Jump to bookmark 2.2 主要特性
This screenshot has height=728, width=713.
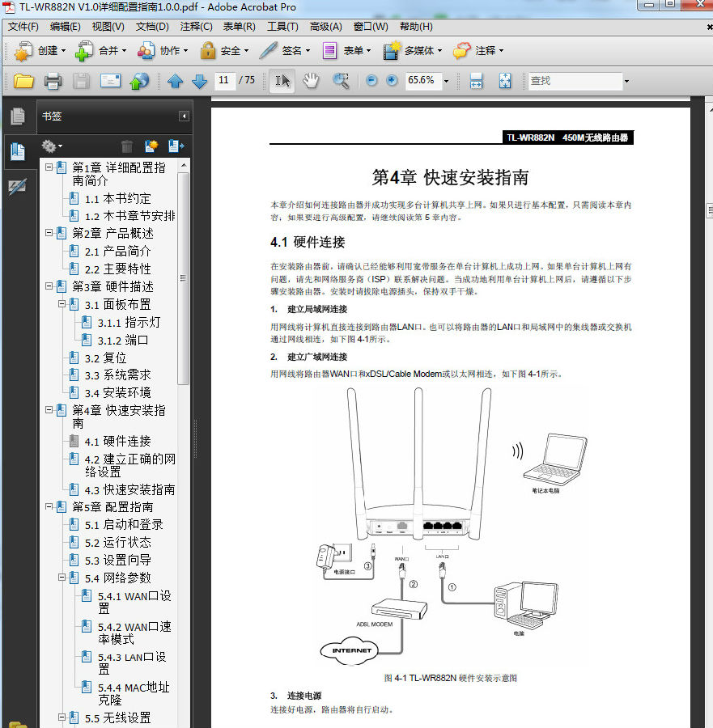(x=117, y=269)
